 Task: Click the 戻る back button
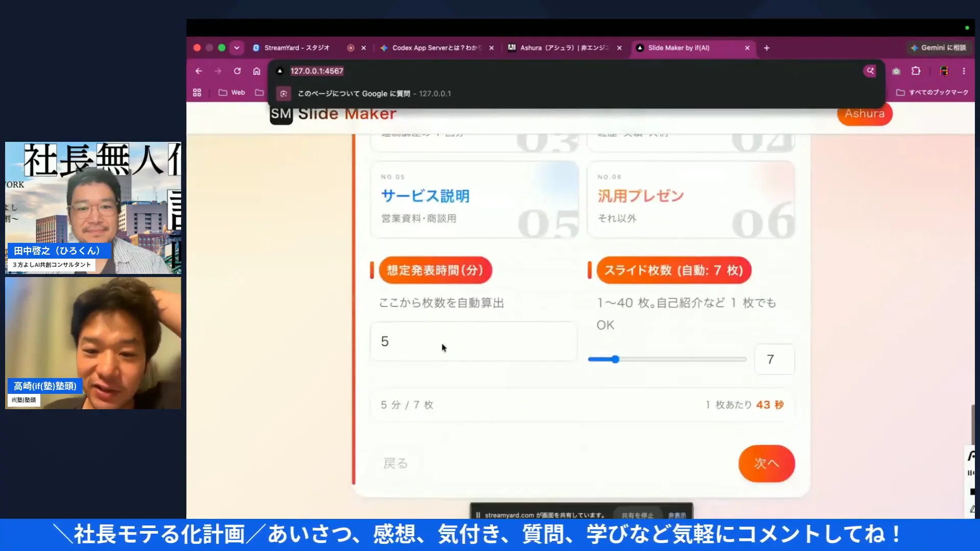point(396,463)
